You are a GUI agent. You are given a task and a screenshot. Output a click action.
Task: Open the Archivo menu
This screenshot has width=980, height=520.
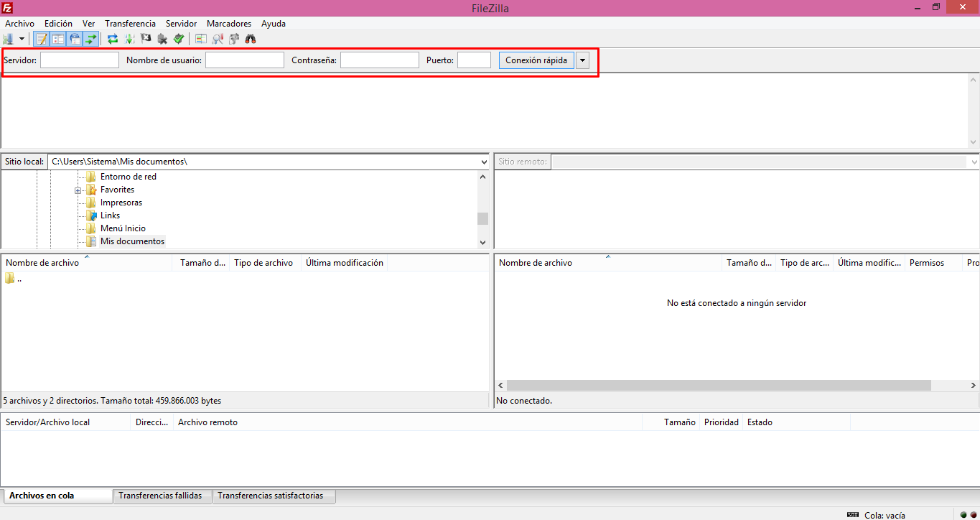coord(19,24)
